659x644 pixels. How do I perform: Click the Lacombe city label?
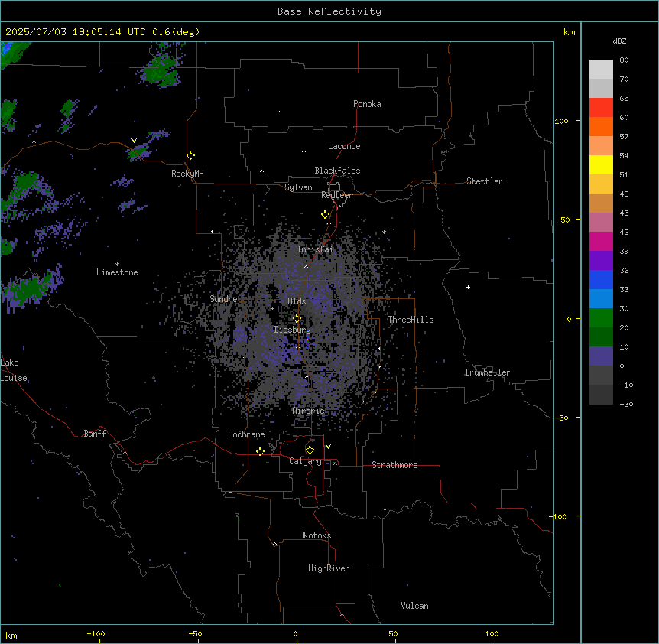[344, 146]
